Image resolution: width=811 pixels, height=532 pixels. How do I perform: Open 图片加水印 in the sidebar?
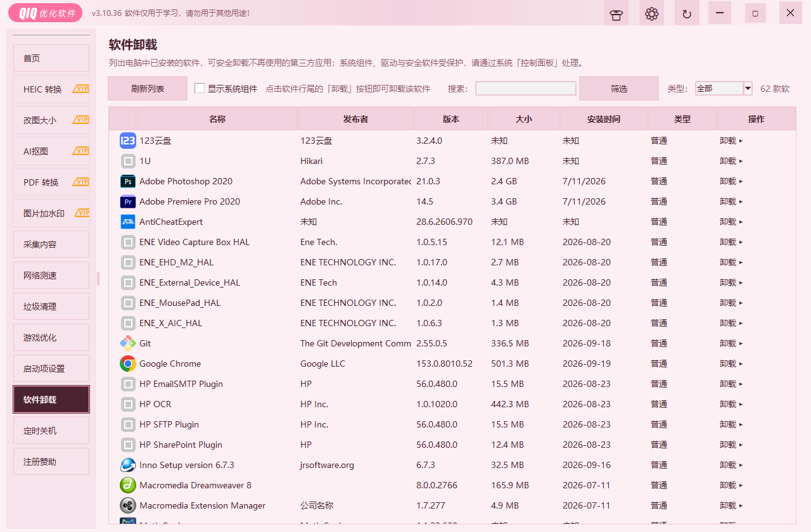coord(51,213)
